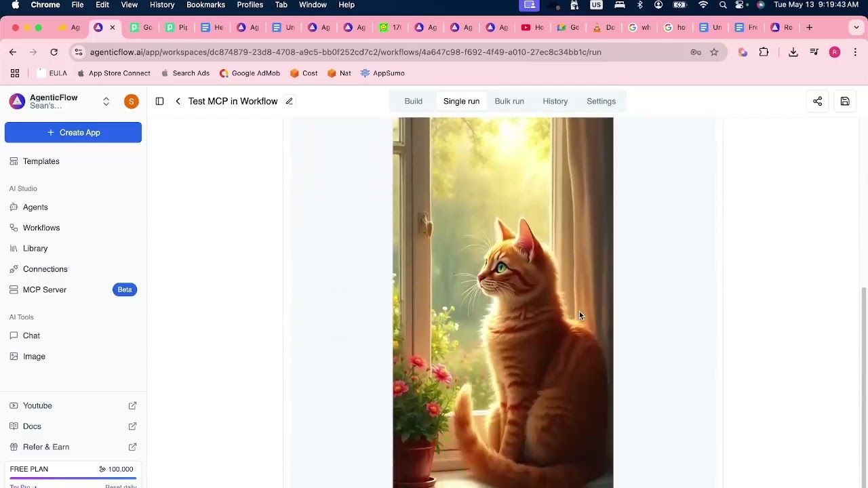Open a new browser tab
The width and height of the screenshot is (868, 488).
tap(809, 28)
